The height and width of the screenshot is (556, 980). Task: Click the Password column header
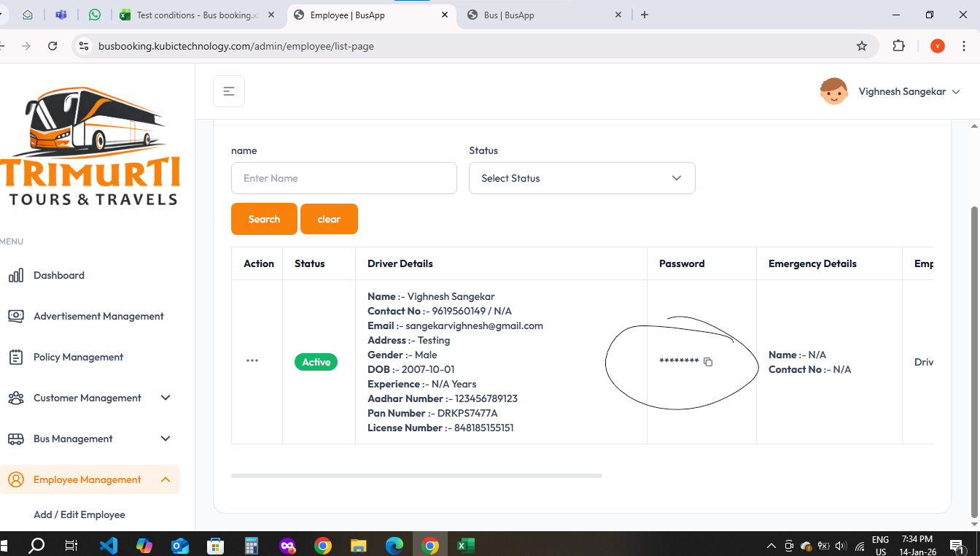pyautogui.click(x=682, y=263)
